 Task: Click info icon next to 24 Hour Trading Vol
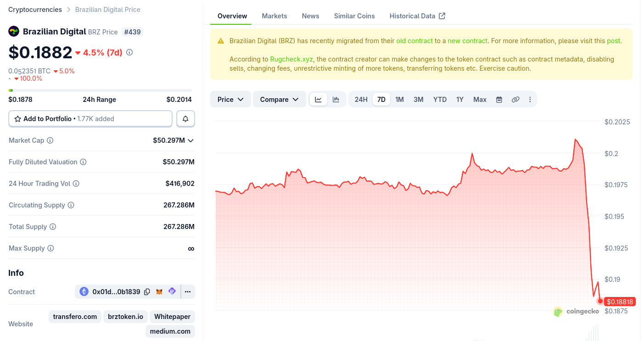coord(76,184)
